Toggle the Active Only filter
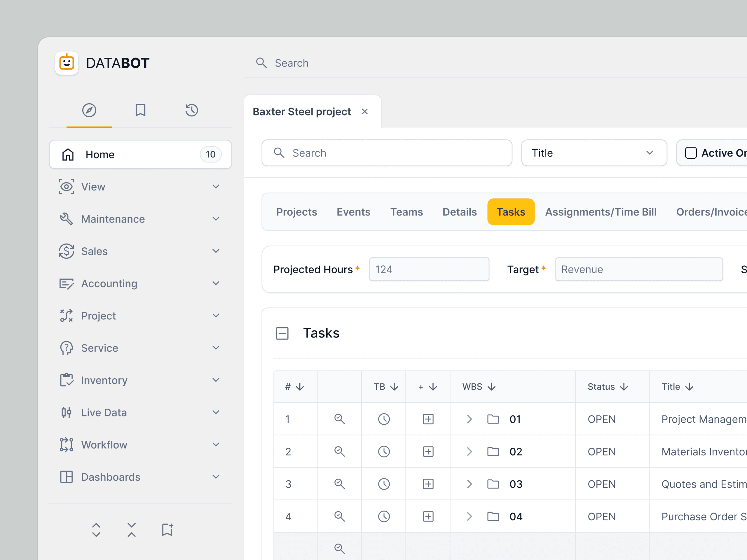The image size is (747, 560). (691, 153)
